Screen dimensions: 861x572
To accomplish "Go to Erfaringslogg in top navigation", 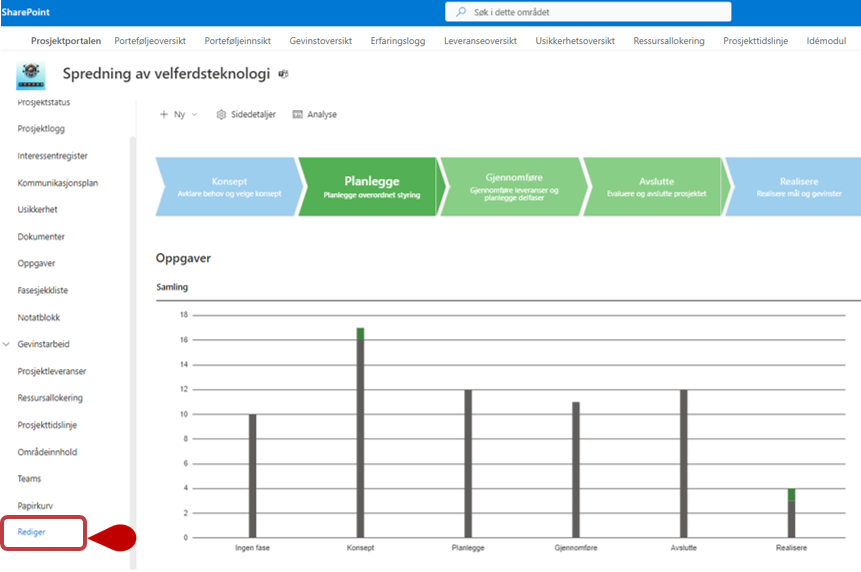I will coord(398,41).
